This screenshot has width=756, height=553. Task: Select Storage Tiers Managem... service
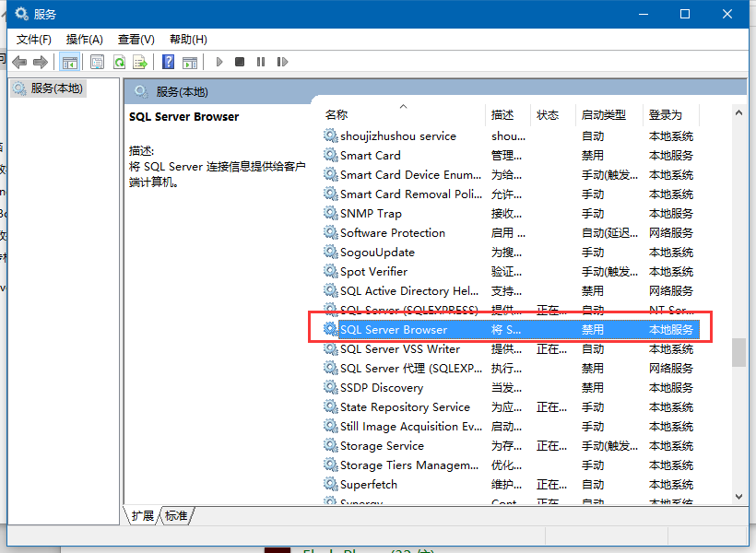(x=511, y=465)
